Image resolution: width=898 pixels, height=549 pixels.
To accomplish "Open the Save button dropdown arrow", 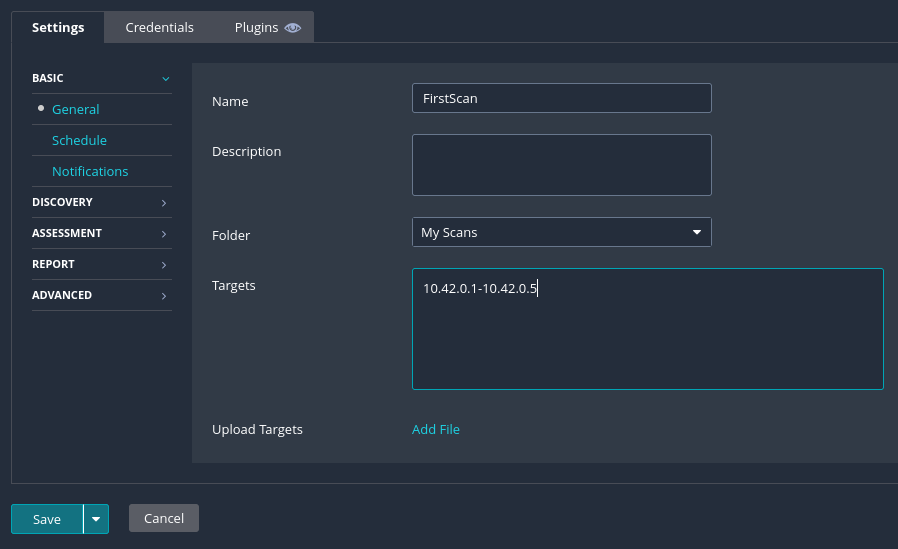I will tap(96, 519).
